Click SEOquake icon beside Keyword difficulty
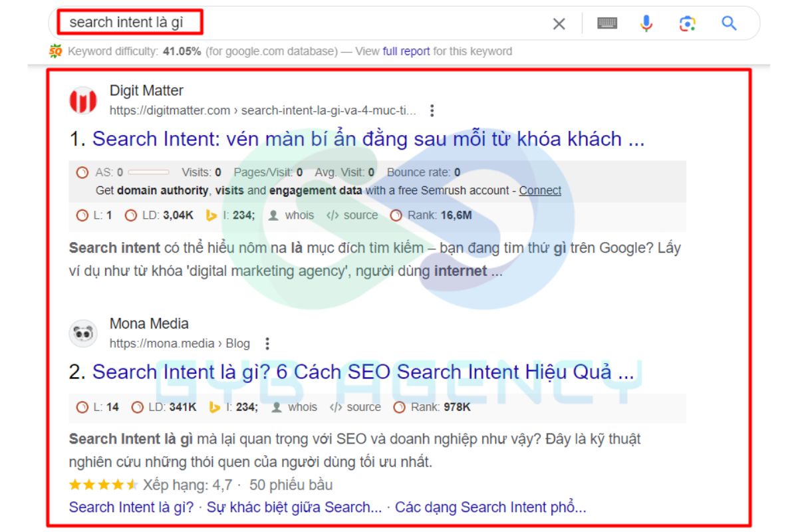The height and width of the screenshot is (532, 798). click(56, 51)
